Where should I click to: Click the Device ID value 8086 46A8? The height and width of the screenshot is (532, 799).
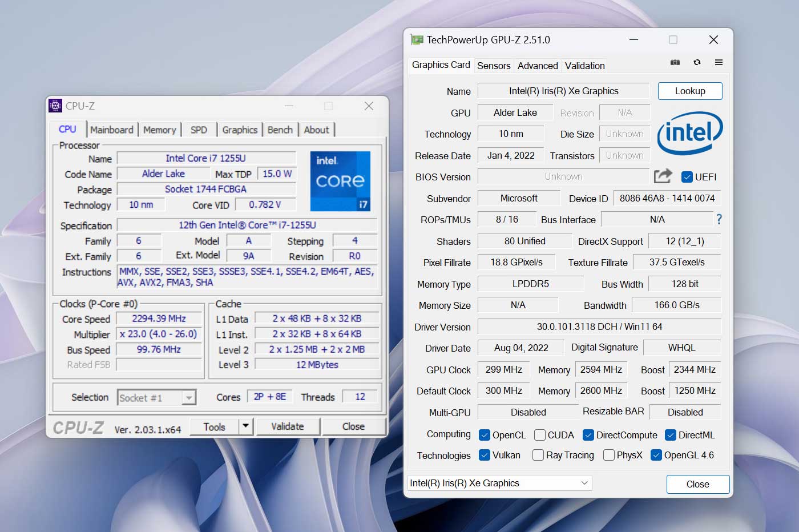[667, 198]
